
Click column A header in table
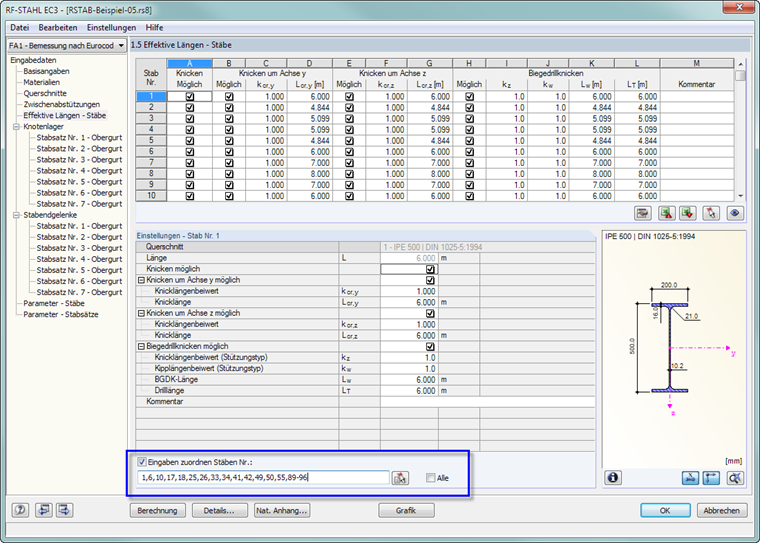(x=190, y=64)
